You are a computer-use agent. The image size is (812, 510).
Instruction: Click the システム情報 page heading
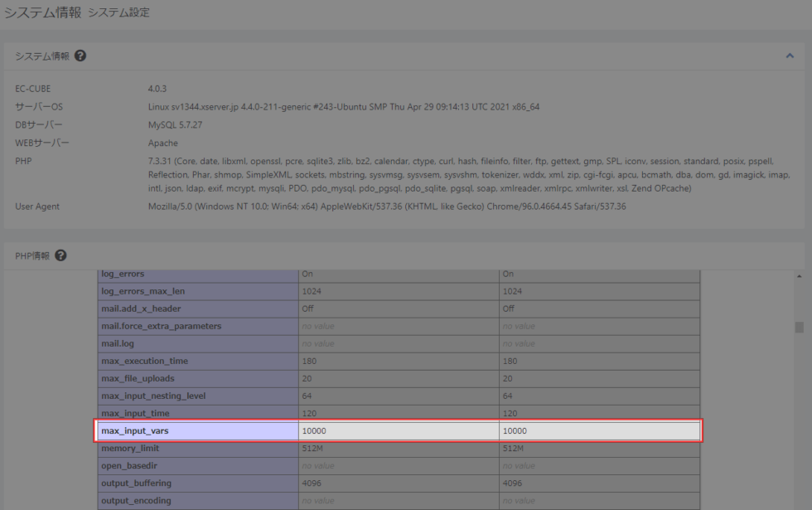[x=42, y=13]
